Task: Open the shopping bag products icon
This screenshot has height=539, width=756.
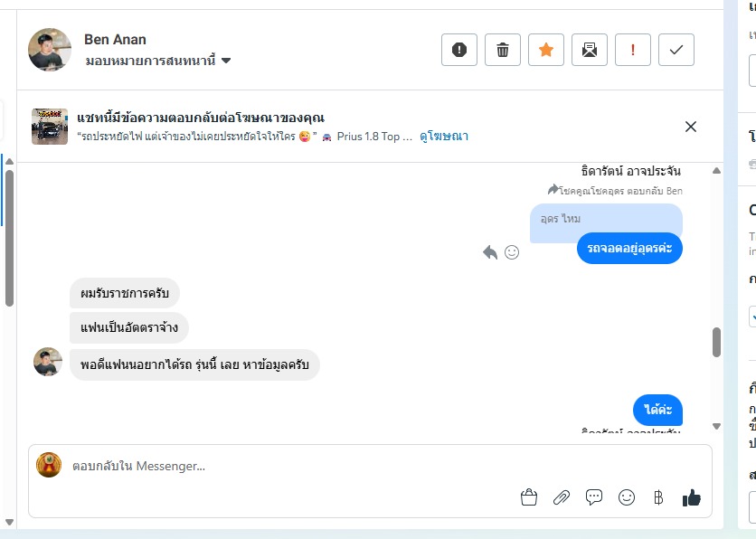Action: coord(529,496)
